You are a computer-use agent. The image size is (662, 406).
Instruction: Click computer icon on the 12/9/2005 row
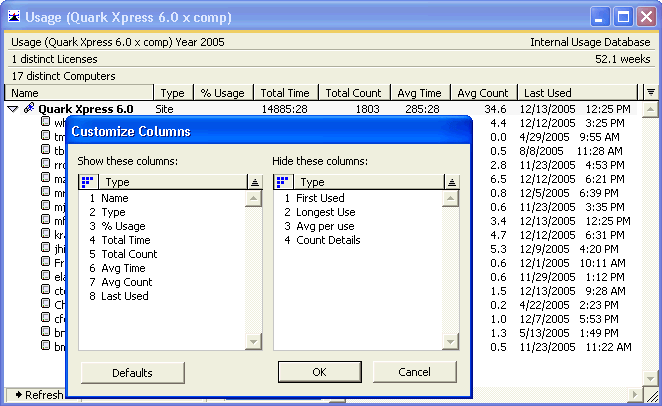click(45, 247)
